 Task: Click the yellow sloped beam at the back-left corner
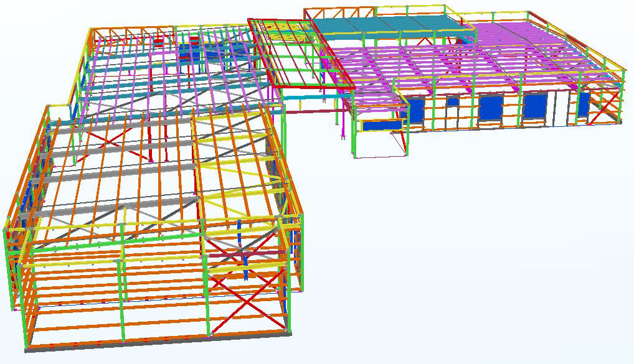coord(79,68)
